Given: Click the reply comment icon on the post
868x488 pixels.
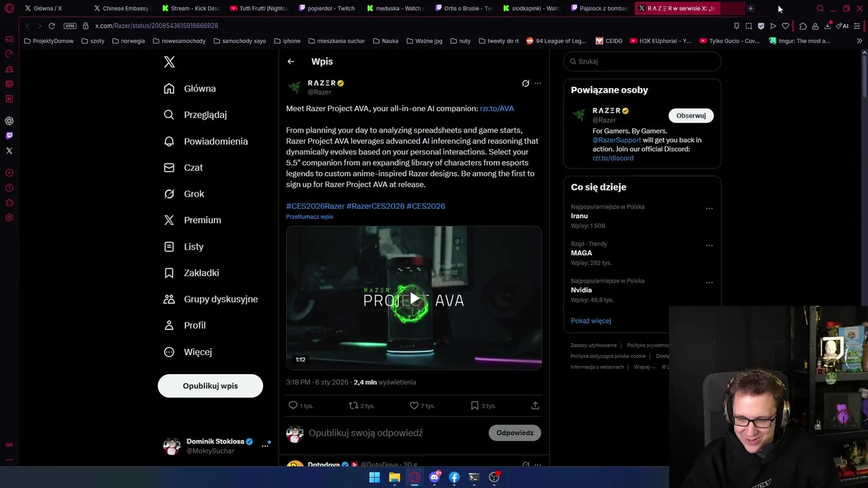Looking at the screenshot, I should click(x=293, y=405).
